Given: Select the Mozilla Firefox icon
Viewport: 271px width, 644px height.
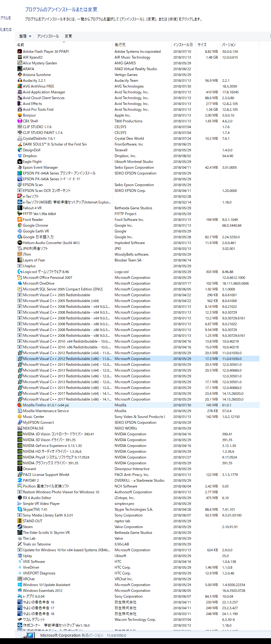Looking at the screenshot, I should pos(20,405).
